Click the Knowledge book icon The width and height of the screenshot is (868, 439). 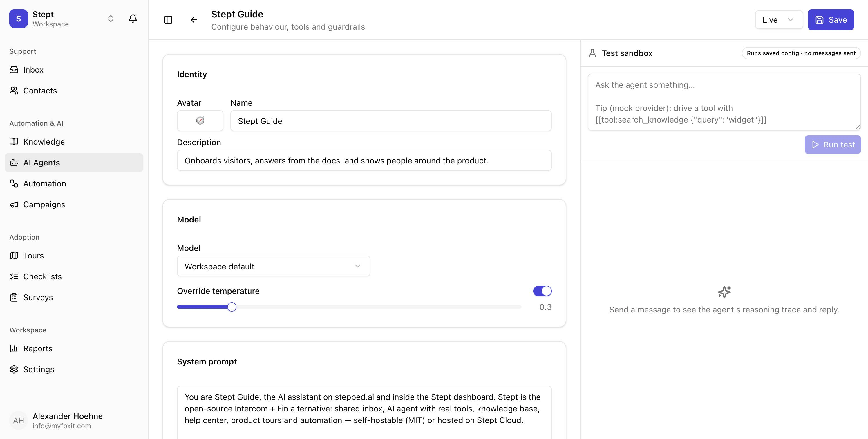click(14, 142)
